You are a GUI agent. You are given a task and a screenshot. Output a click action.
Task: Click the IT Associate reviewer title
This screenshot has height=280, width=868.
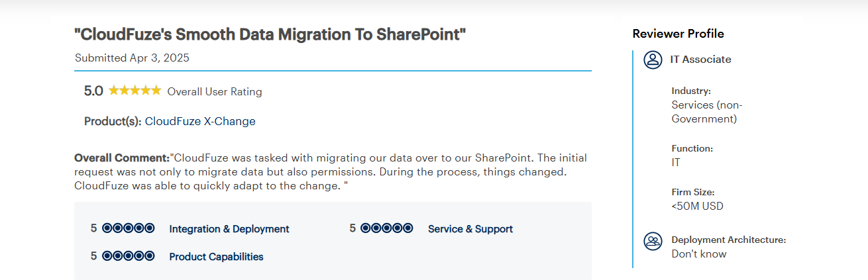pos(701,60)
